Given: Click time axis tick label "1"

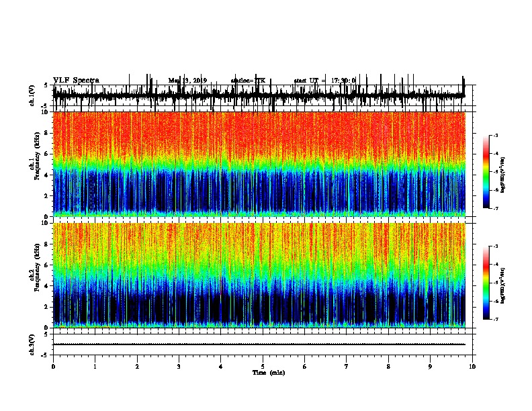Looking at the screenshot, I should (x=95, y=367).
